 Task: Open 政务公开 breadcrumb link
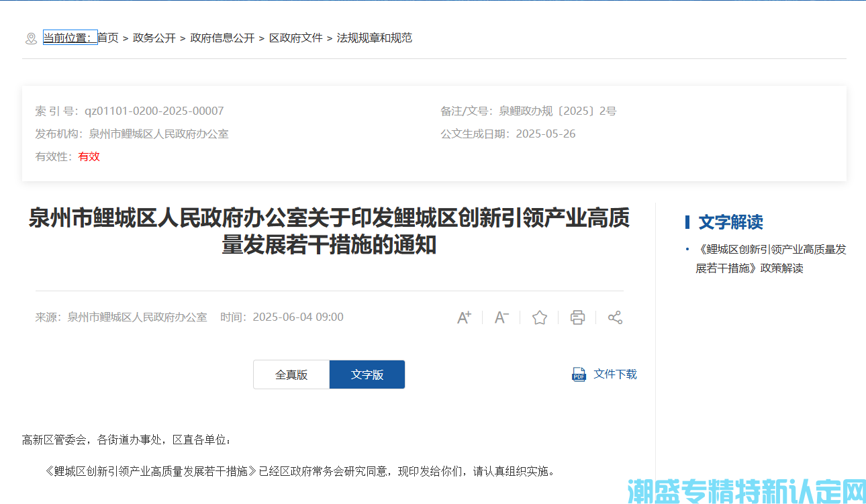154,38
